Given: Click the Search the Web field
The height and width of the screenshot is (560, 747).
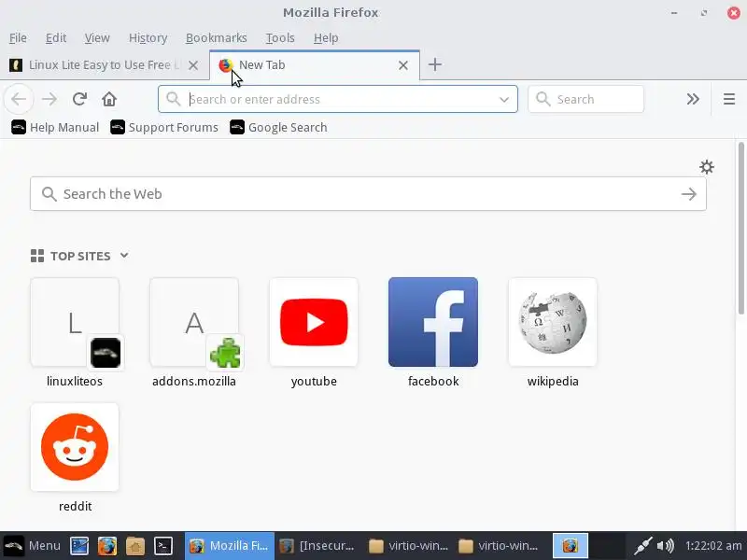Looking at the screenshot, I should coord(368,194).
